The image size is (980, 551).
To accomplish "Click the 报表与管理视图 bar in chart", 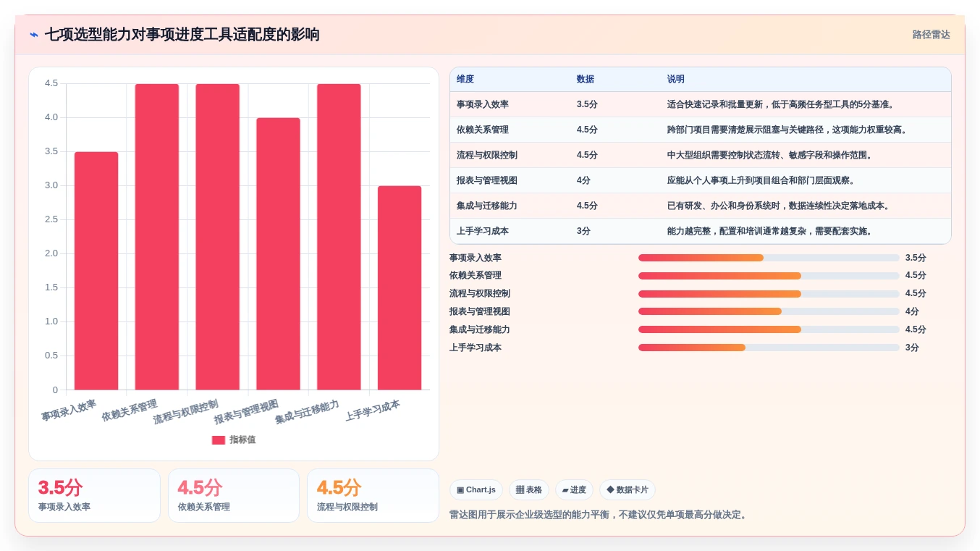I will tap(278, 253).
